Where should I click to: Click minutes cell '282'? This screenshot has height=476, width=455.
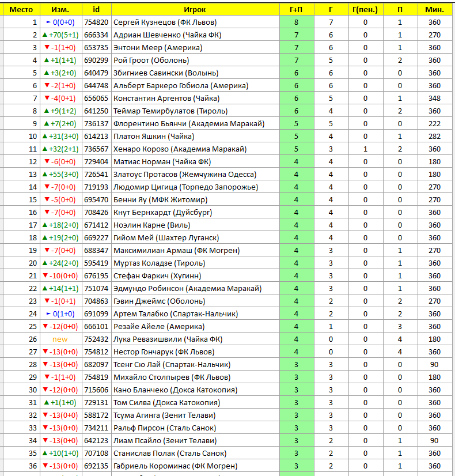coord(434,137)
